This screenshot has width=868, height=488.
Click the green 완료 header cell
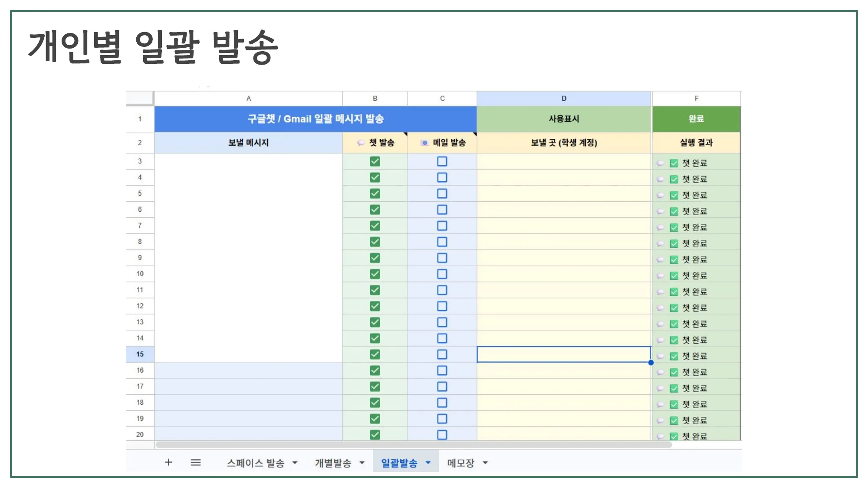(696, 119)
